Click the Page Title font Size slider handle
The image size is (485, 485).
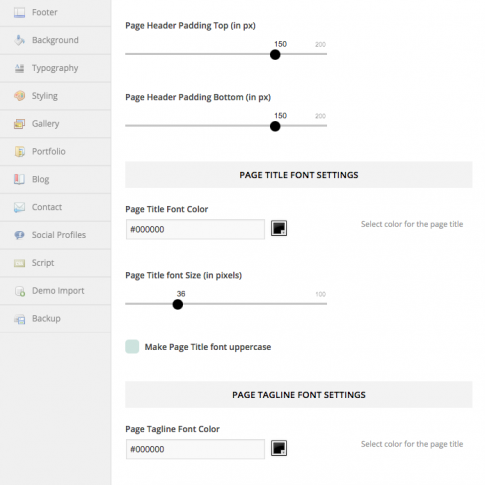(x=178, y=304)
